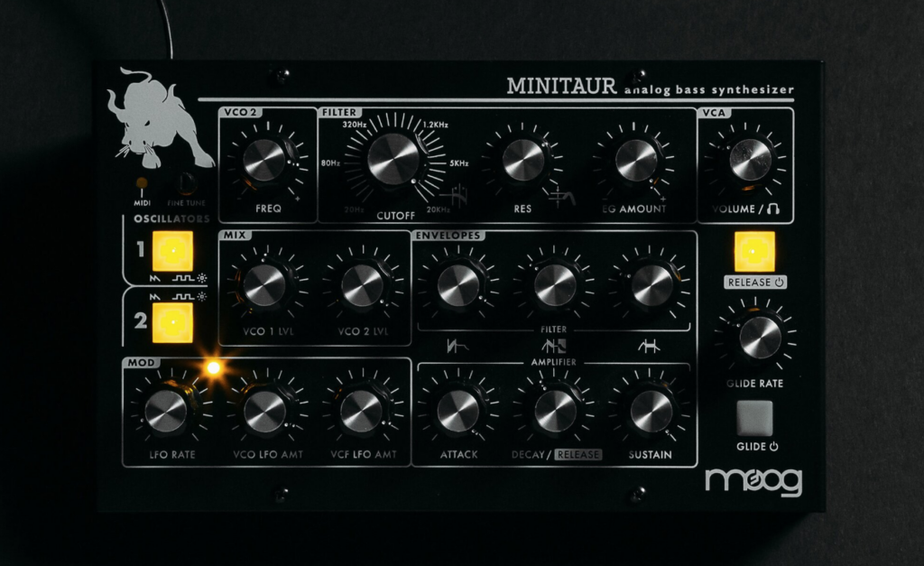
Task: Click the headphones icon beside VOLUME
Action: [773, 209]
